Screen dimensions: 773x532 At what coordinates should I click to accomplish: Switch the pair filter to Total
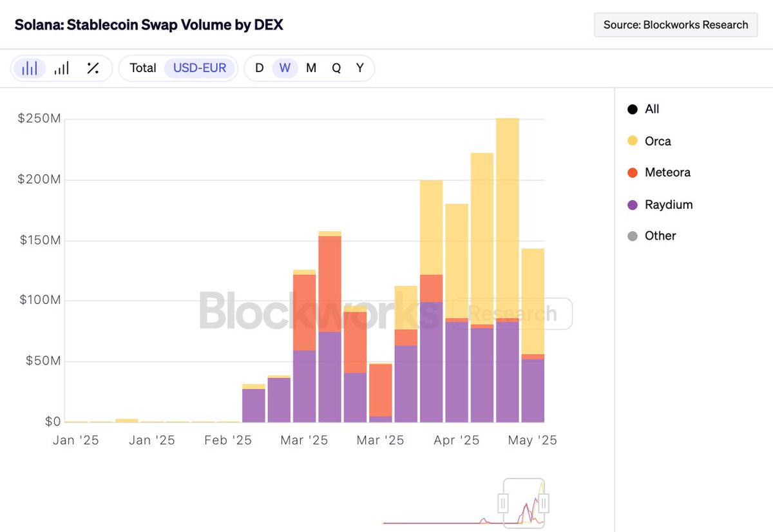click(143, 68)
